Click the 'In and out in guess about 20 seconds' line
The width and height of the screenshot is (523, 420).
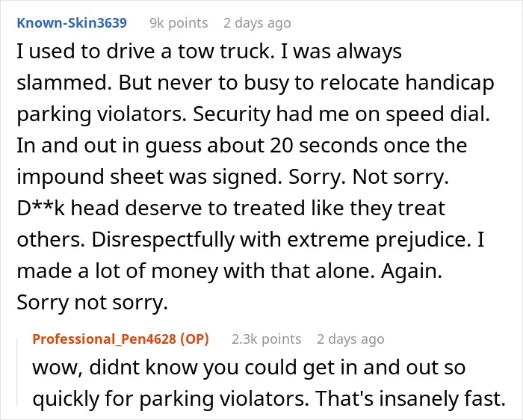242,146
